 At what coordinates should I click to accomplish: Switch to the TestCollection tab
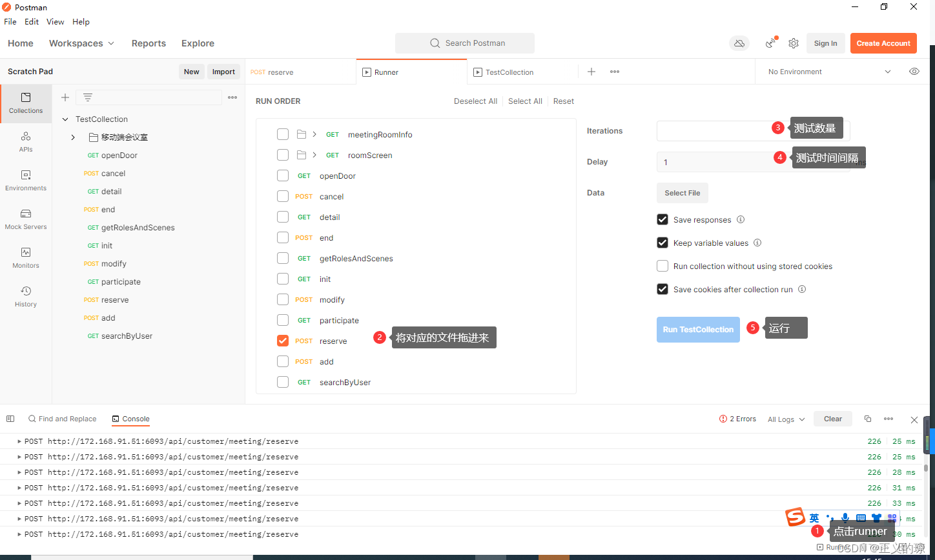[x=522, y=72]
